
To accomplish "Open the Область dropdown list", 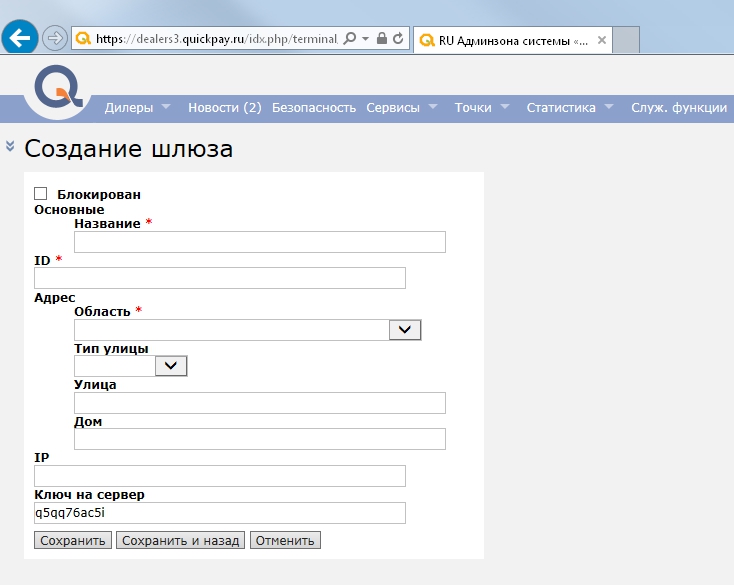I will click(404, 329).
